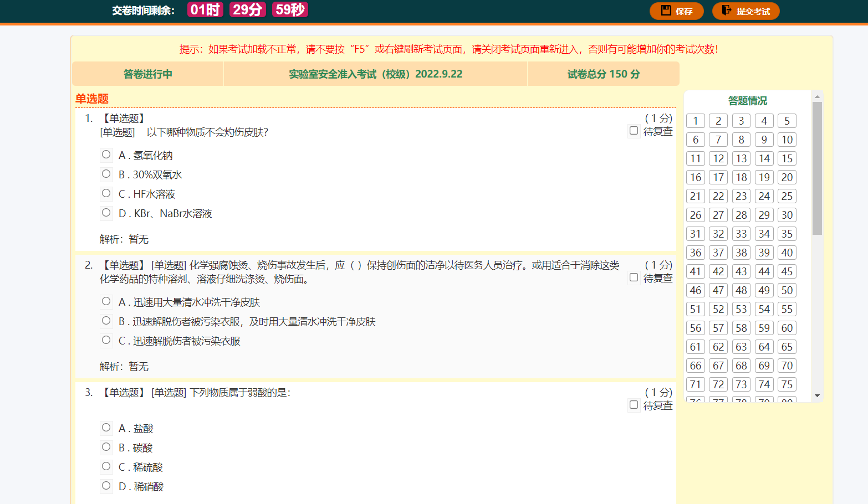The width and height of the screenshot is (868, 504).
Task: Open question 50 from the answer grid
Action: (x=787, y=290)
